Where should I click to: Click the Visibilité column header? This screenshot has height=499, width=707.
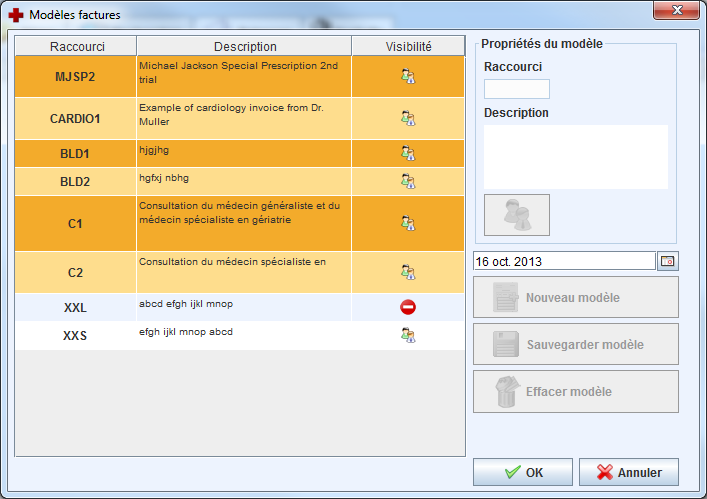click(408, 46)
